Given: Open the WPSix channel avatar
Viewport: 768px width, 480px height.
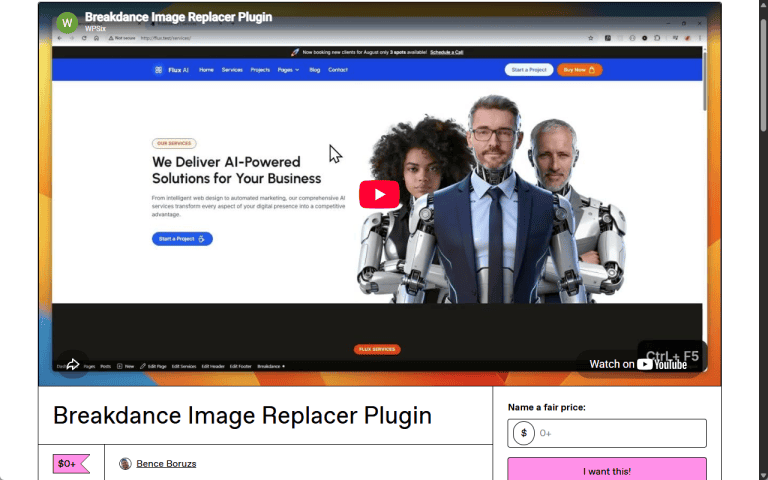Looking at the screenshot, I should [x=67, y=22].
